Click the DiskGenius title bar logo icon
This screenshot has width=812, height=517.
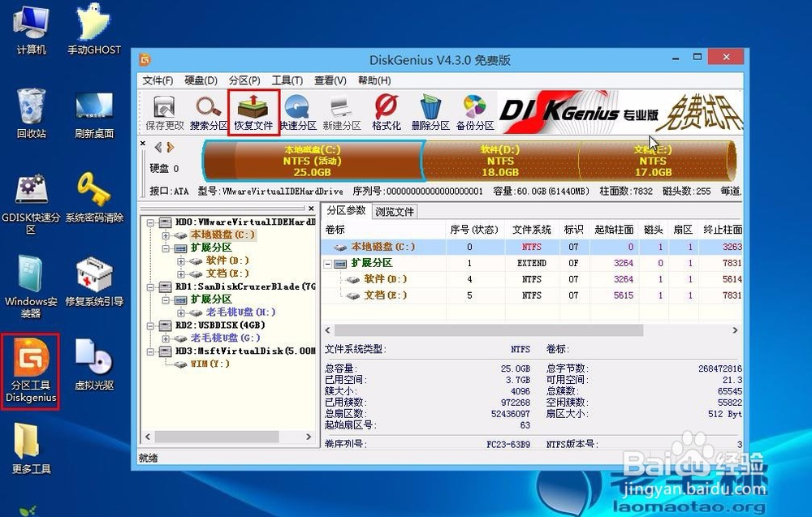(x=145, y=59)
